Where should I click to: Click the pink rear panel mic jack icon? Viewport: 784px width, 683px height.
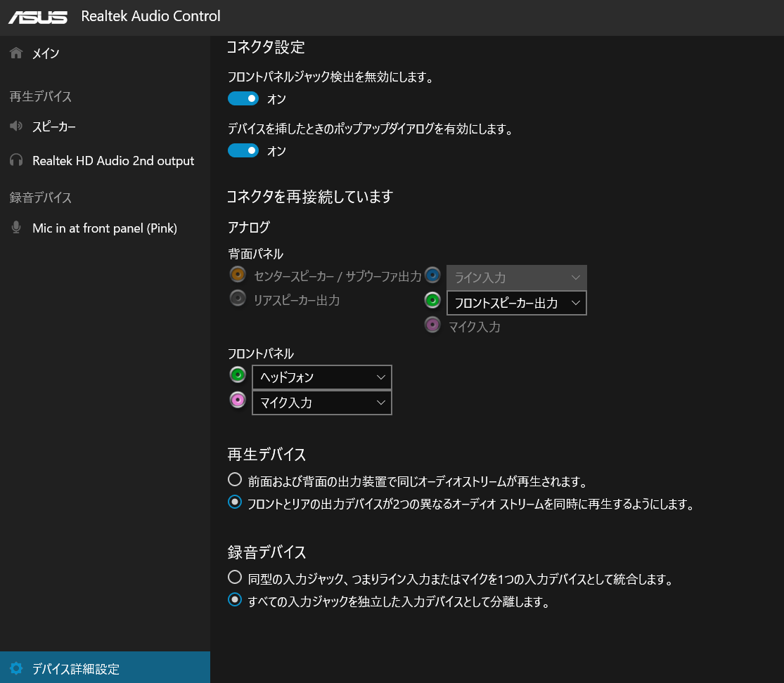pos(432,325)
